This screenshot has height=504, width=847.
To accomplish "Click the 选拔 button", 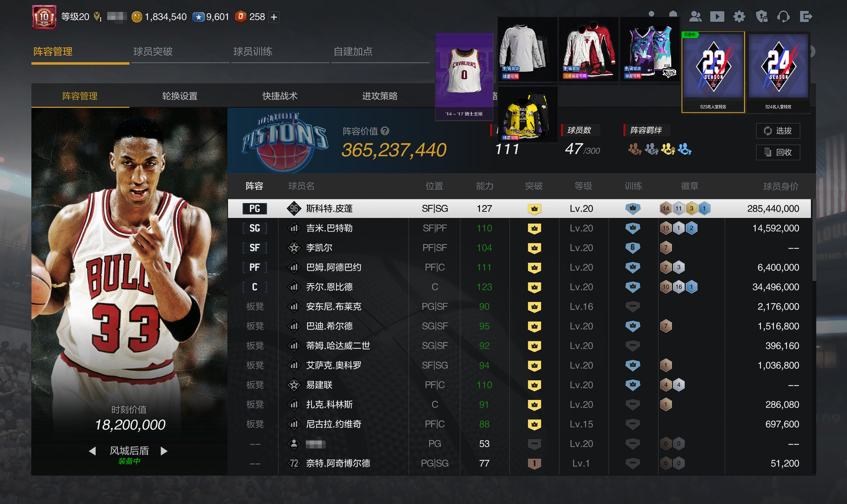I will (778, 131).
